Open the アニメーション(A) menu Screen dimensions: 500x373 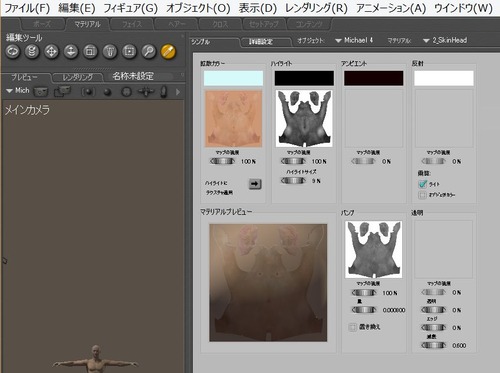(x=391, y=8)
